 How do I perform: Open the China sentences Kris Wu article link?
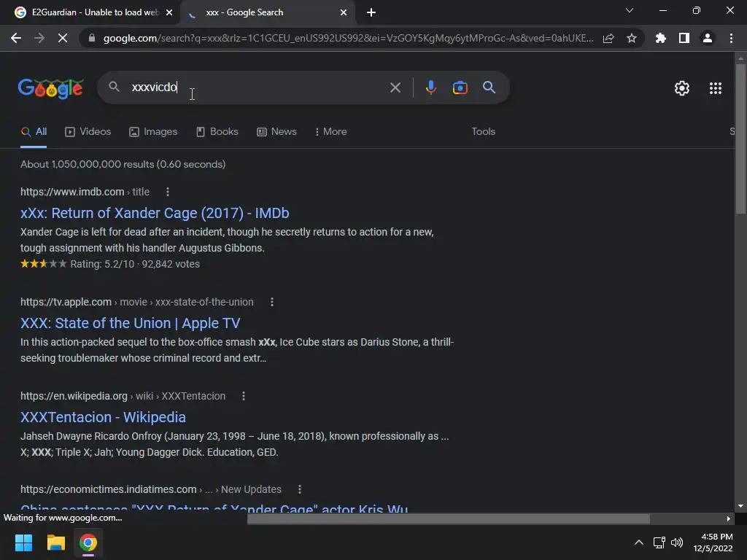tap(214, 508)
